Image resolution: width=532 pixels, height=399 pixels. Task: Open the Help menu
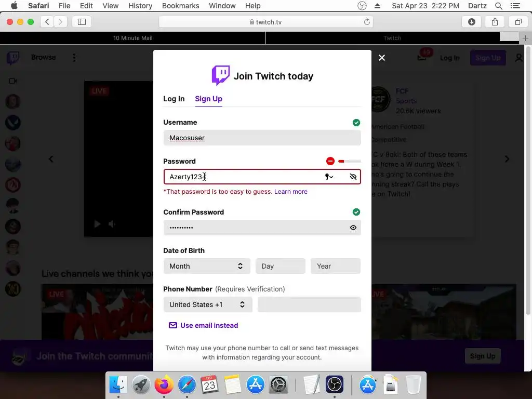click(253, 6)
